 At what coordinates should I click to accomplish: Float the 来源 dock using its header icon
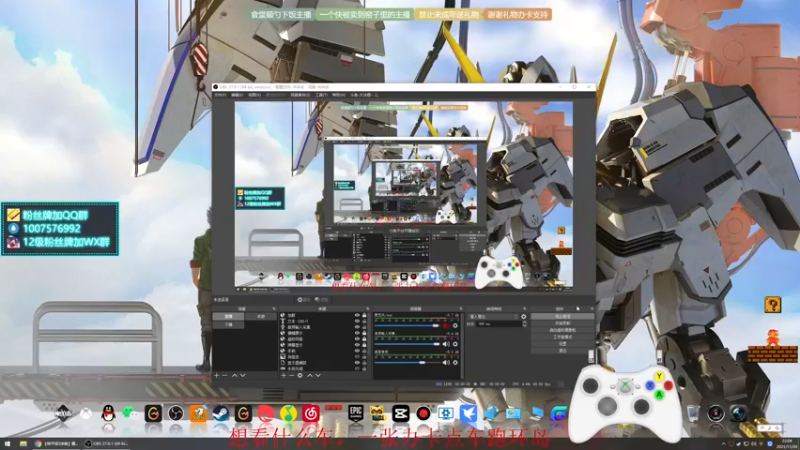point(367,309)
